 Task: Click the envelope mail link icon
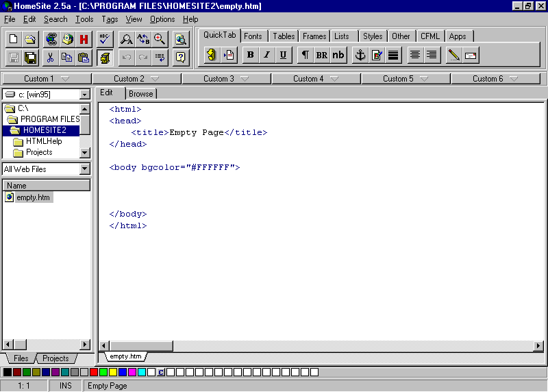471,55
